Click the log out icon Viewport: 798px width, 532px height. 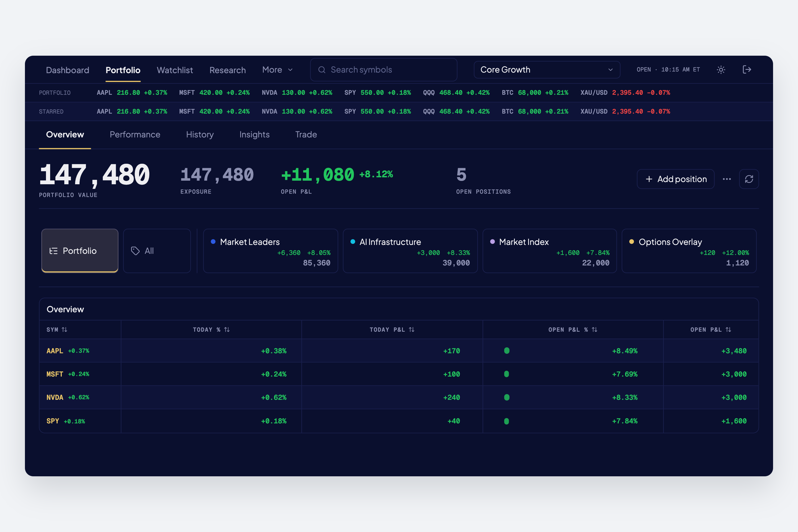click(x=747, y=70)
